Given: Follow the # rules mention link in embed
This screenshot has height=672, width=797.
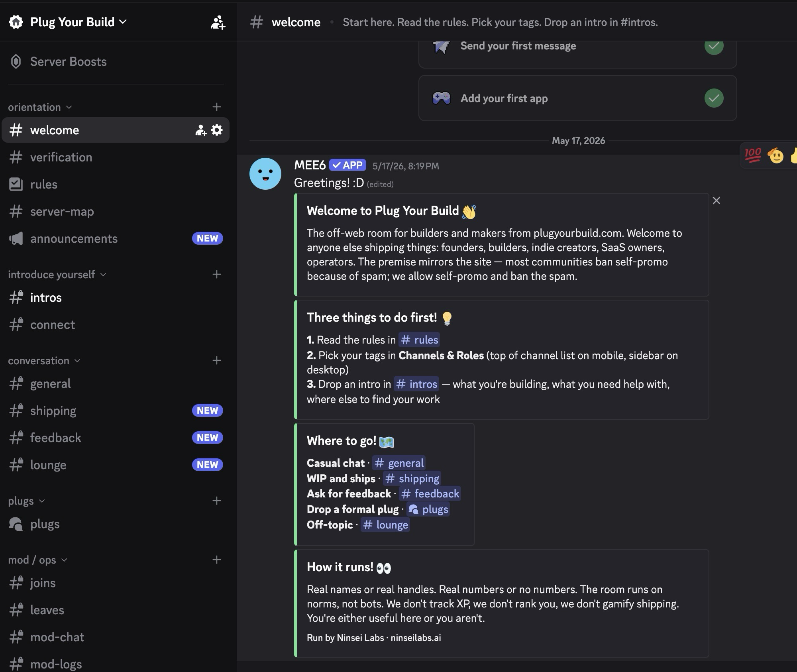Looking at the screenshot, I should click(x=419, y=340).
